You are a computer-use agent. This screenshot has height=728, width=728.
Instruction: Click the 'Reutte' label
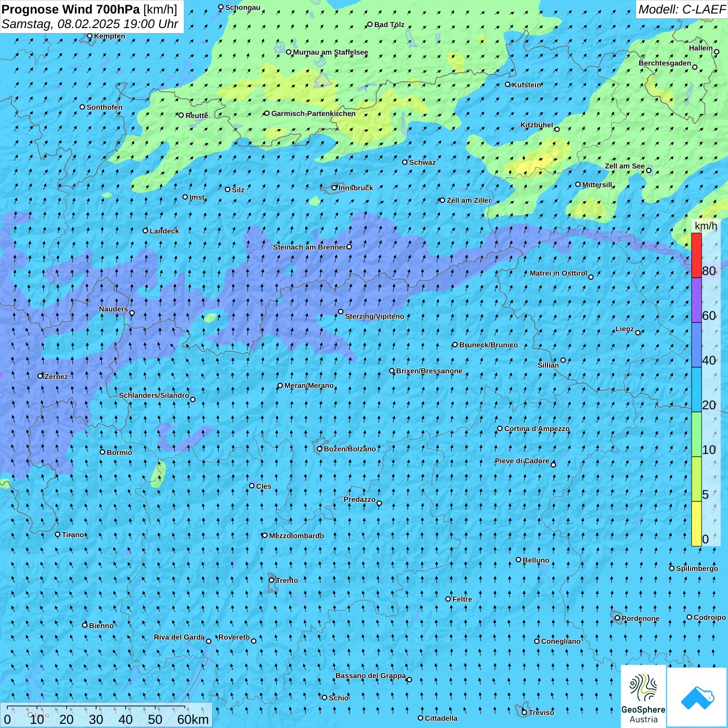pyautogui.click(x=197, y=115)
